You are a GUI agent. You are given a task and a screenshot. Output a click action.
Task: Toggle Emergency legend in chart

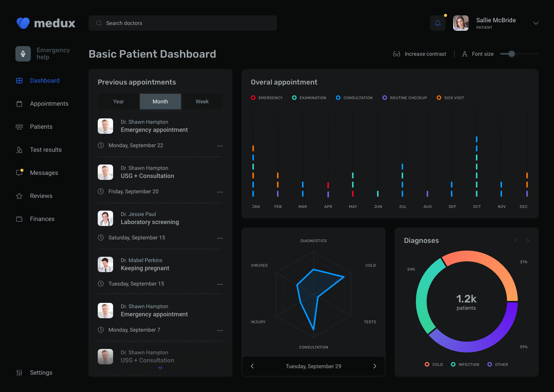click(x=267, y=98)
